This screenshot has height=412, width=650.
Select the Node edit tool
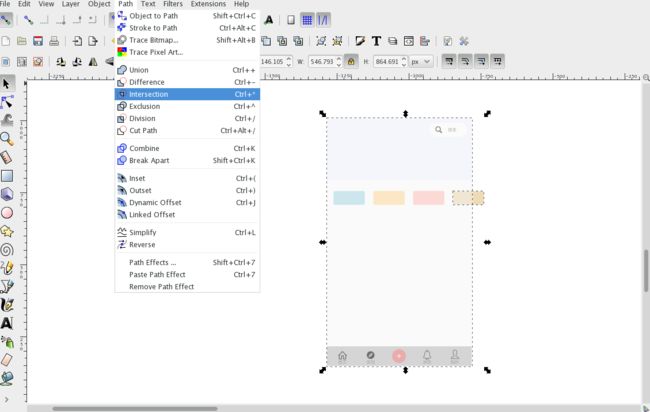(x=7, y=102)
